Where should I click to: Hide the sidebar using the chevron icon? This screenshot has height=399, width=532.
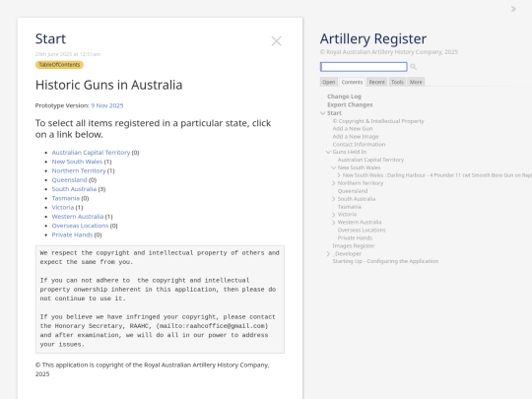coord(513,9)
